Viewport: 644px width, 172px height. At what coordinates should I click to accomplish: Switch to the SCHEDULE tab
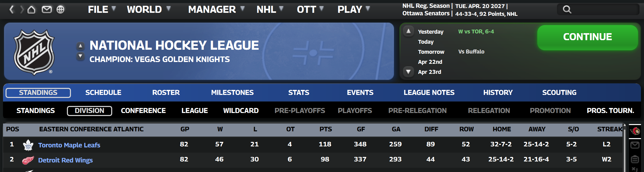coord(103,93)
